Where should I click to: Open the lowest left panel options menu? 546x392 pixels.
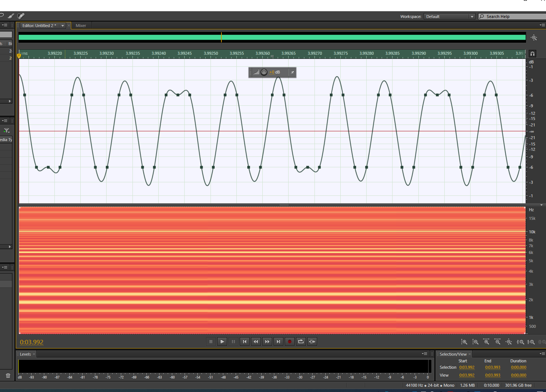tap(4, 267)
